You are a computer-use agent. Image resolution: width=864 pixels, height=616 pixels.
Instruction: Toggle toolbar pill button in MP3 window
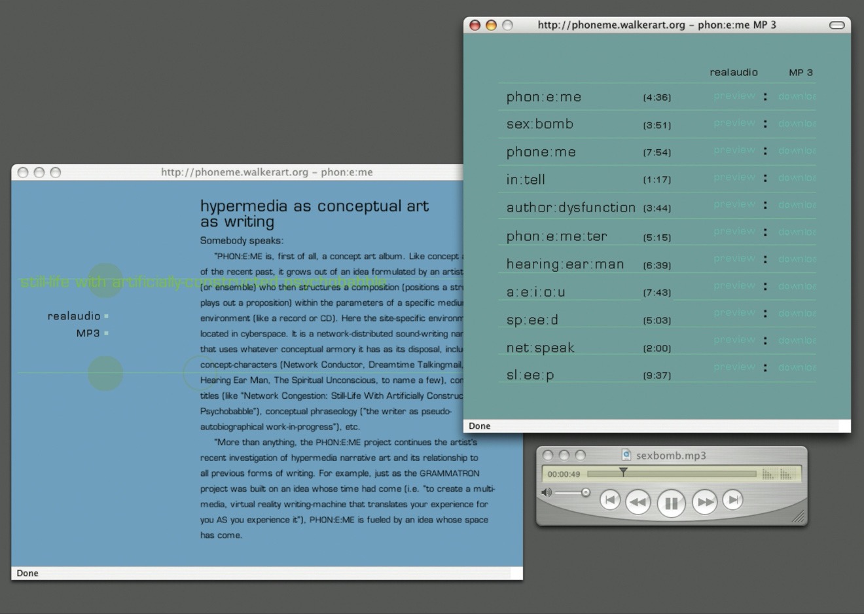837,26
